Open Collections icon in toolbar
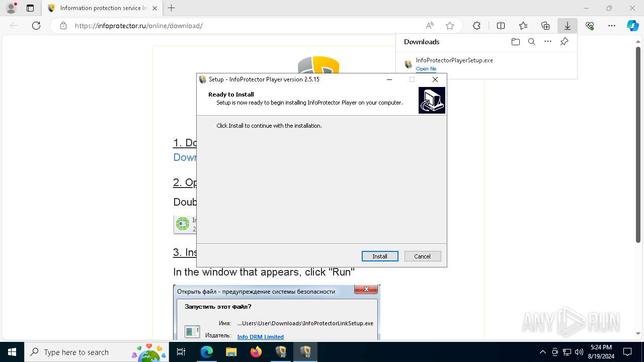 [545, 26]
